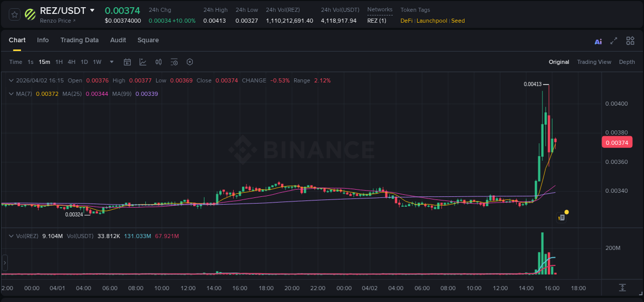Click the Launchpool token tag

(432, 21)
